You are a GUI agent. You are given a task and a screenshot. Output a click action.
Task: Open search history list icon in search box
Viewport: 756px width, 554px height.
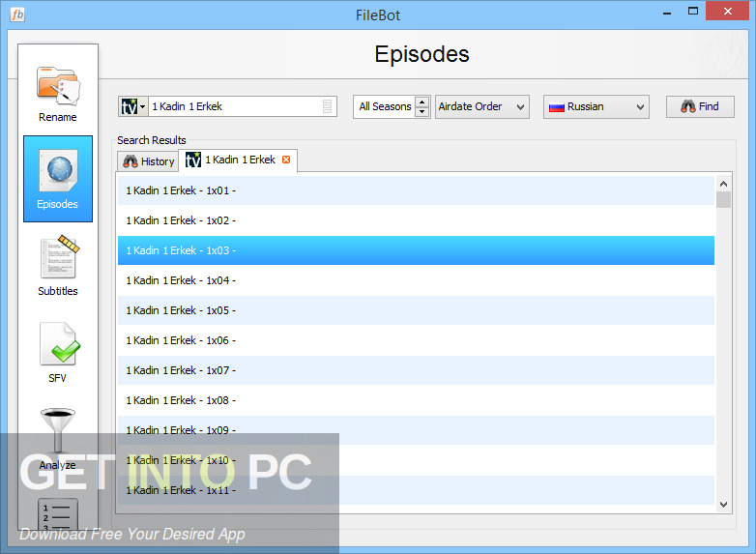327,106
